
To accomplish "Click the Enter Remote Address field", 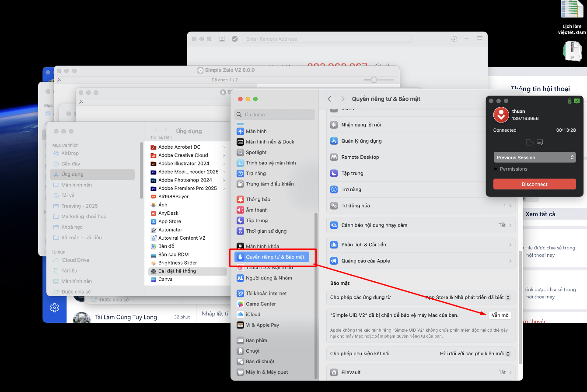I will click(x=327, y=39).
